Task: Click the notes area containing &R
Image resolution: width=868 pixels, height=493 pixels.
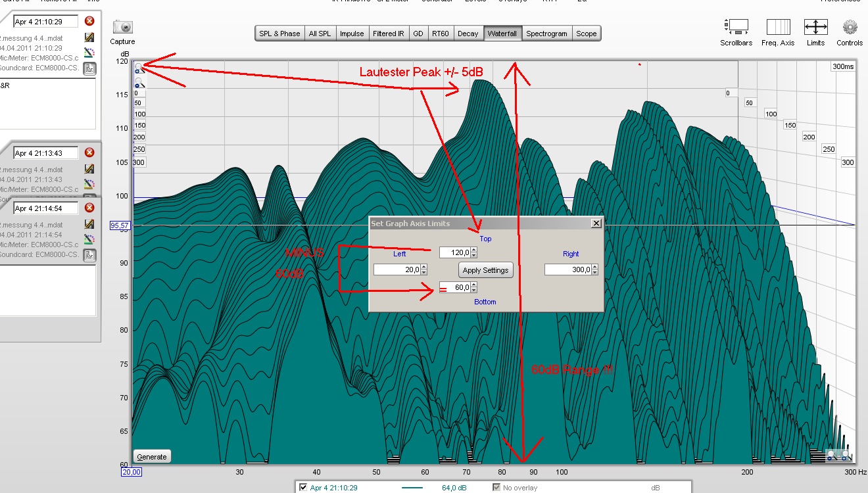Action: [48, 103]
